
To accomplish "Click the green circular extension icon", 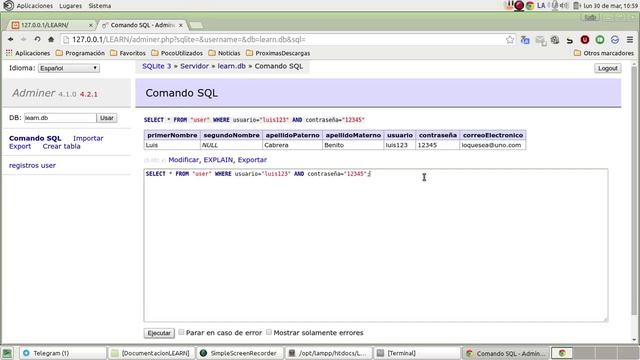I will click(600, 40).
